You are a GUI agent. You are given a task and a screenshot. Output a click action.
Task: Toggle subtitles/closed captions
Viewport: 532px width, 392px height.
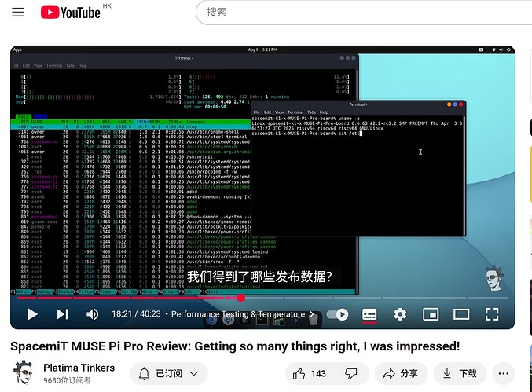coord(369,314)
